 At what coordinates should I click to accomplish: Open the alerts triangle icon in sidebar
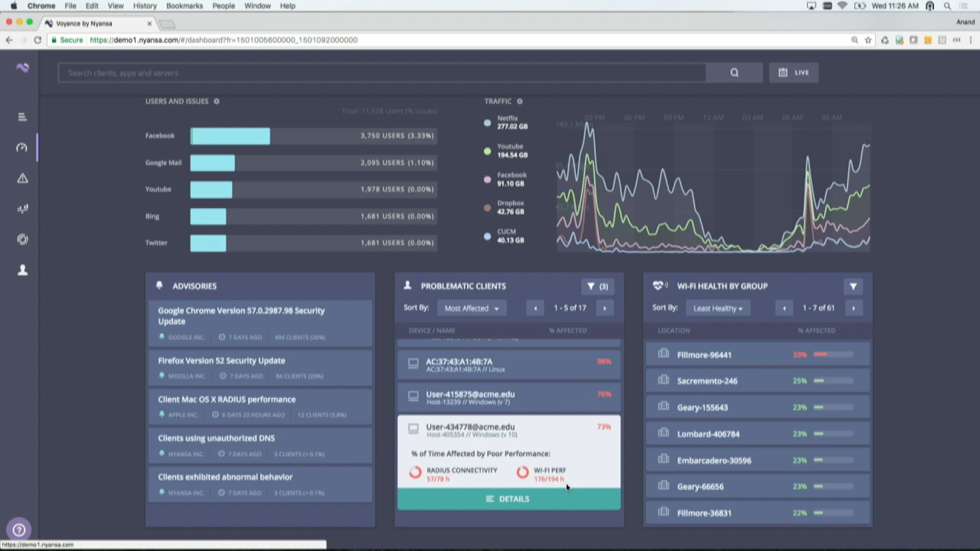click(22, 178)
